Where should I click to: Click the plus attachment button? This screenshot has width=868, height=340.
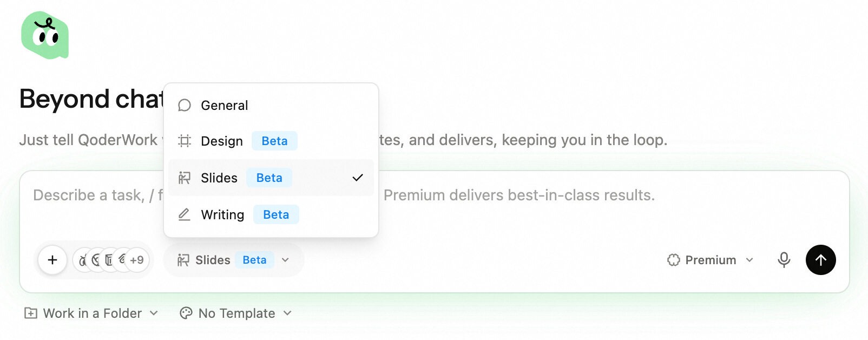52,260
